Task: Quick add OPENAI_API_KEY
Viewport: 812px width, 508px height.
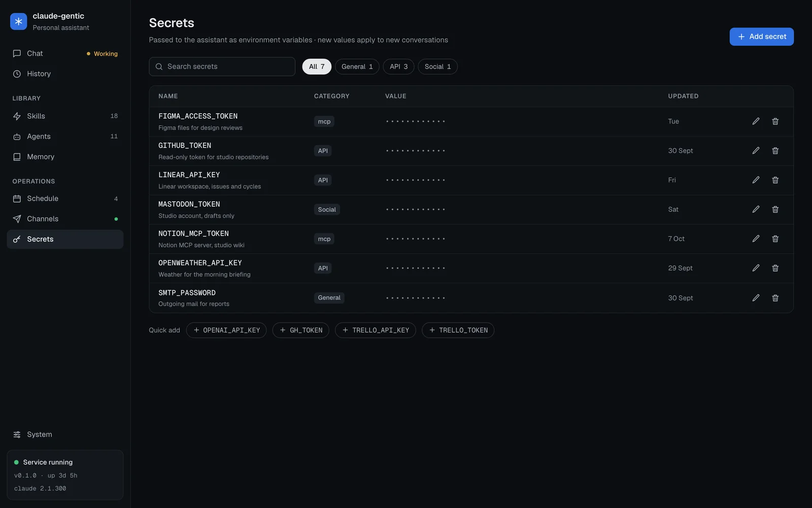Action: point(226,330)
